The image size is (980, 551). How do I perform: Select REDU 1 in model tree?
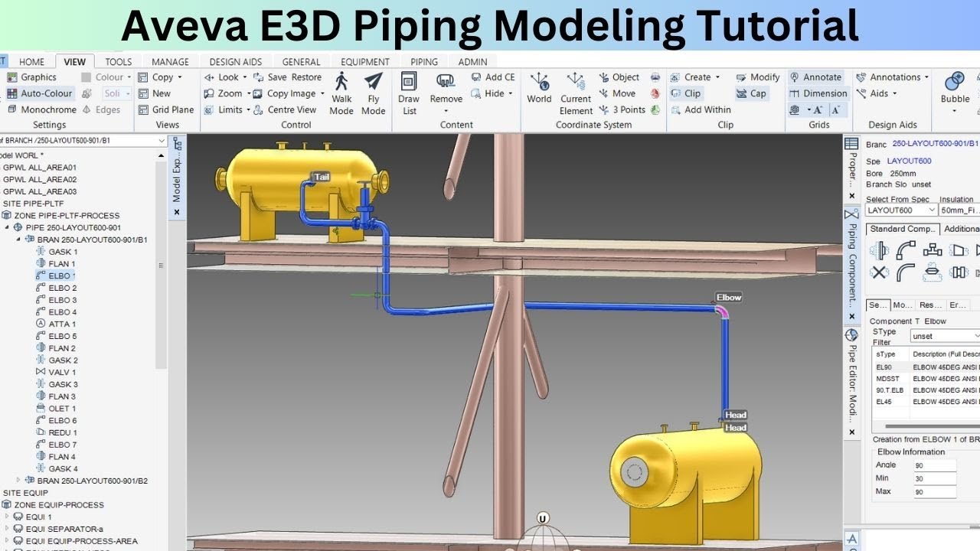[57, 432]
